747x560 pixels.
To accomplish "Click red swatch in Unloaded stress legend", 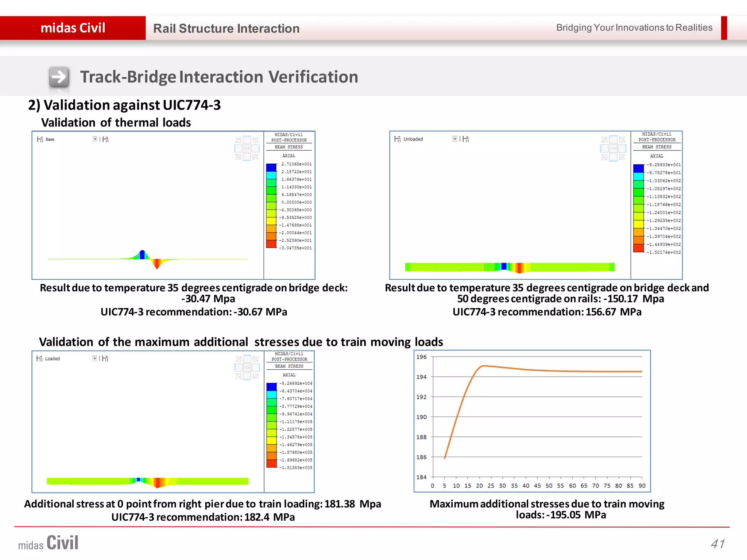I will point(638,248).
